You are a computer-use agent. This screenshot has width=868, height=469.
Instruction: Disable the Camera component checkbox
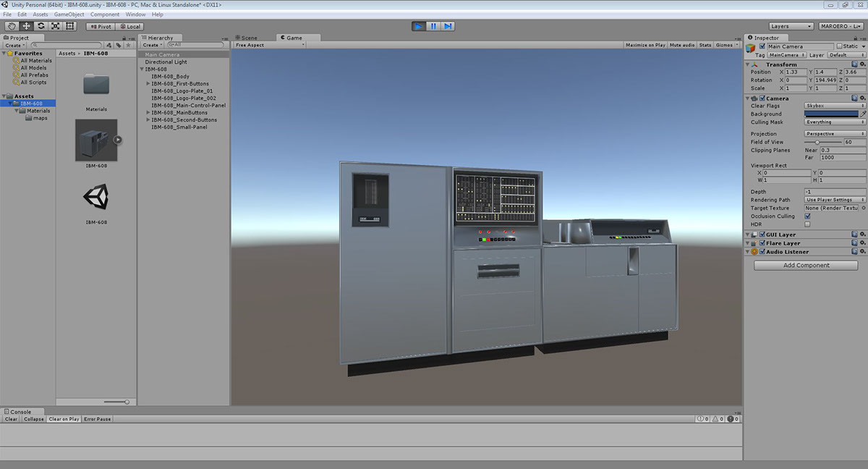[x=762, y=98]
